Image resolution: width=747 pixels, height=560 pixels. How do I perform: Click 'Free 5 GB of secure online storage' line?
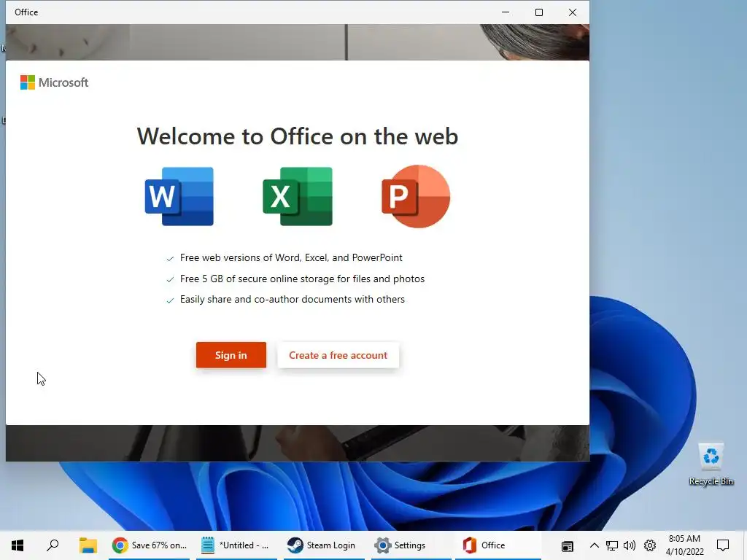(x=302, y=279)
